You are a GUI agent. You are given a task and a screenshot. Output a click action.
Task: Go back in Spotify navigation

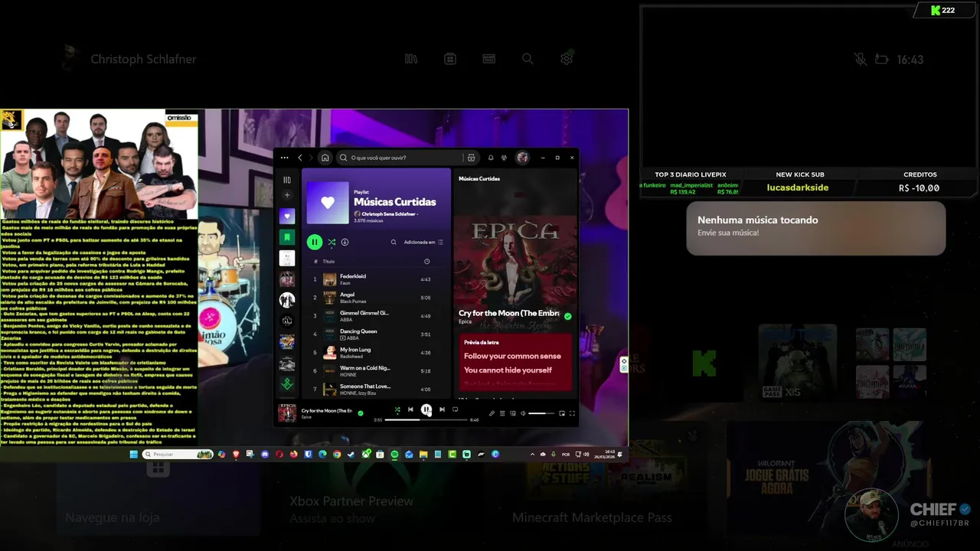tap(300, 158)
